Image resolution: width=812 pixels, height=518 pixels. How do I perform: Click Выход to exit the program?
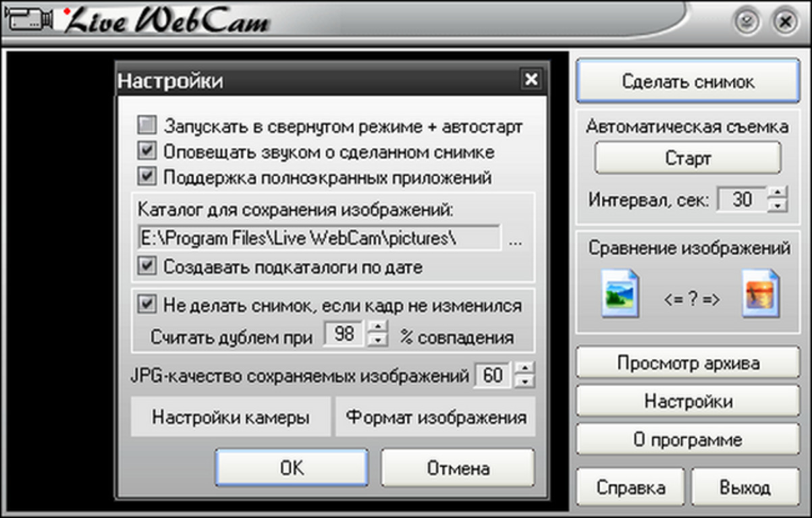(745, 487)
